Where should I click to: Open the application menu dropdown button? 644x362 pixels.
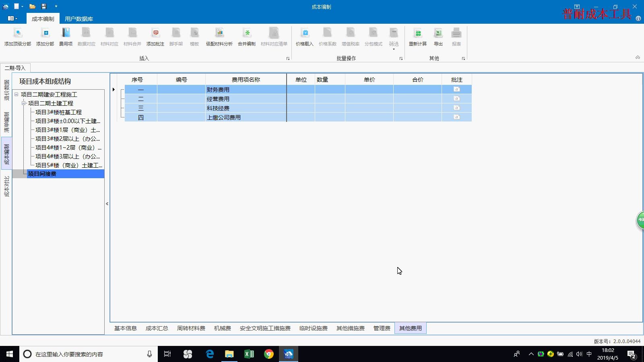point(12,19)
